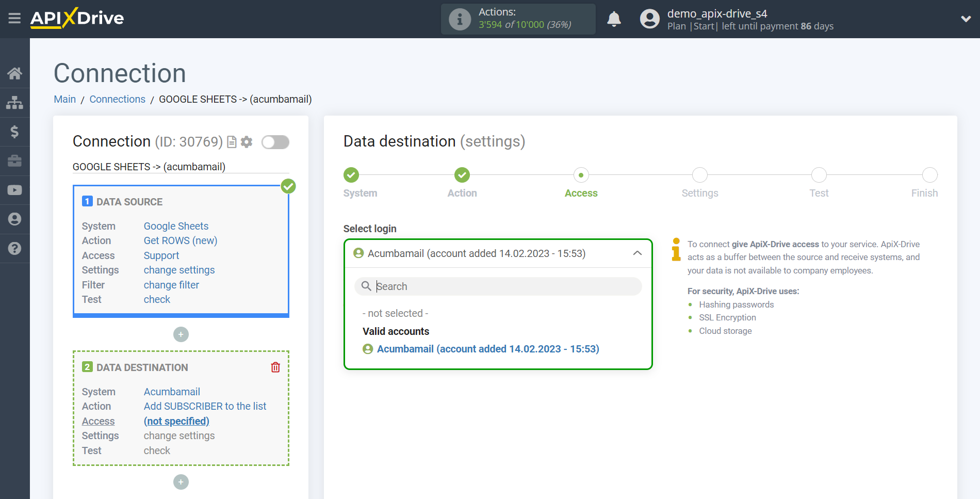
Task: Add a step between source and destination
Action: point(181,334)
